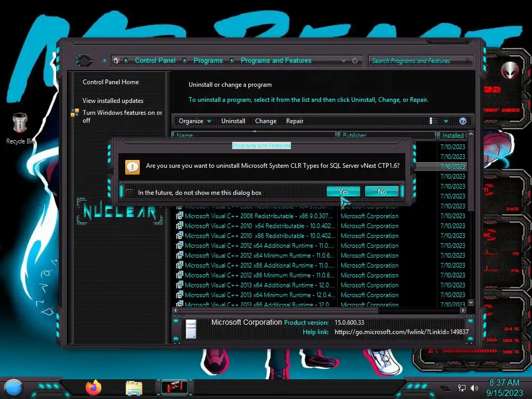Image resolution: width=532 pixels, height=399 pixels.
Task: Select Visual C++ 2012 x86 Additional Runtime row
Action: click(320, 265)
